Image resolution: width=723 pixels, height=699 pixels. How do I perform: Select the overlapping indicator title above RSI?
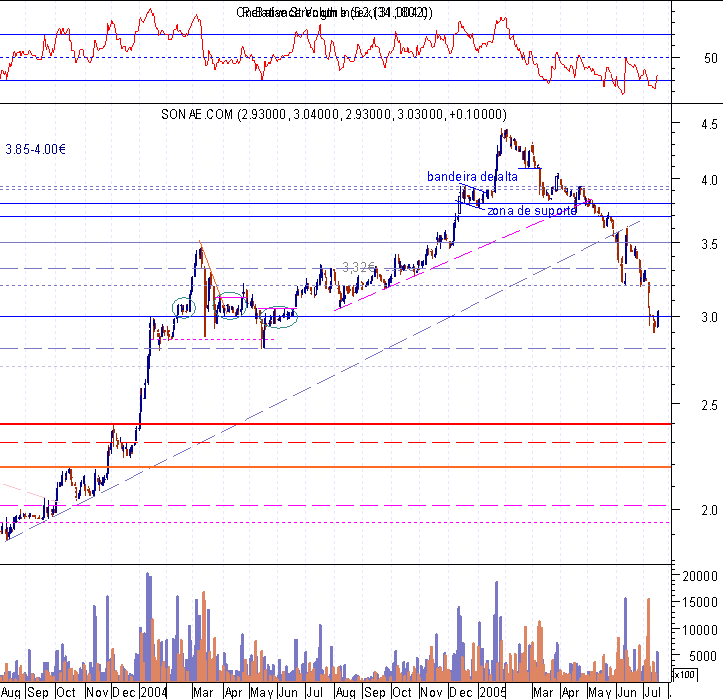coord(334,12)
